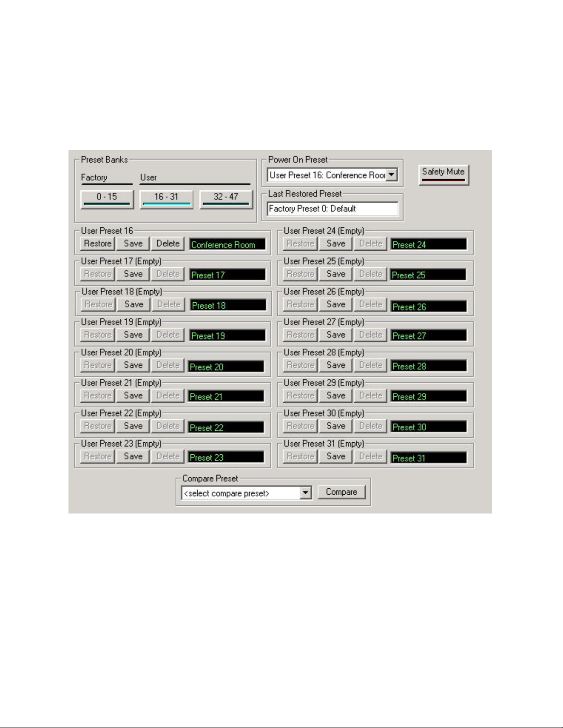Save to User Preset 18
The width and height of the screenshot is (563, 728).
134,304
